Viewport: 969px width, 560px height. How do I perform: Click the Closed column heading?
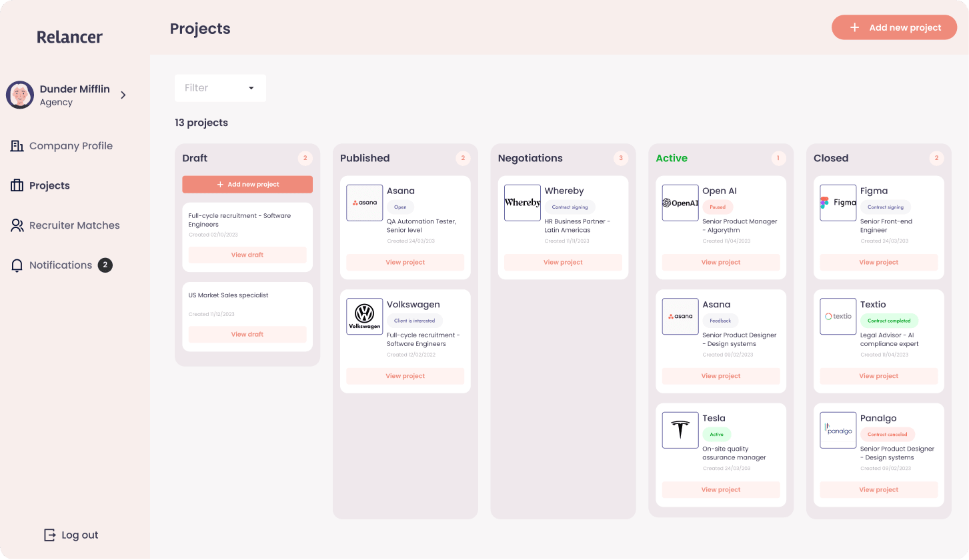tap(831, 158)
